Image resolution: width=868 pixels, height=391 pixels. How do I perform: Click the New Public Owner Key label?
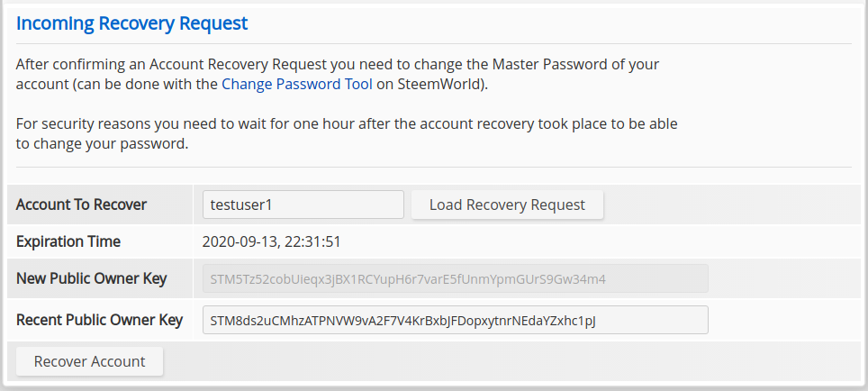pyautogui.click(x=91, y=278)
